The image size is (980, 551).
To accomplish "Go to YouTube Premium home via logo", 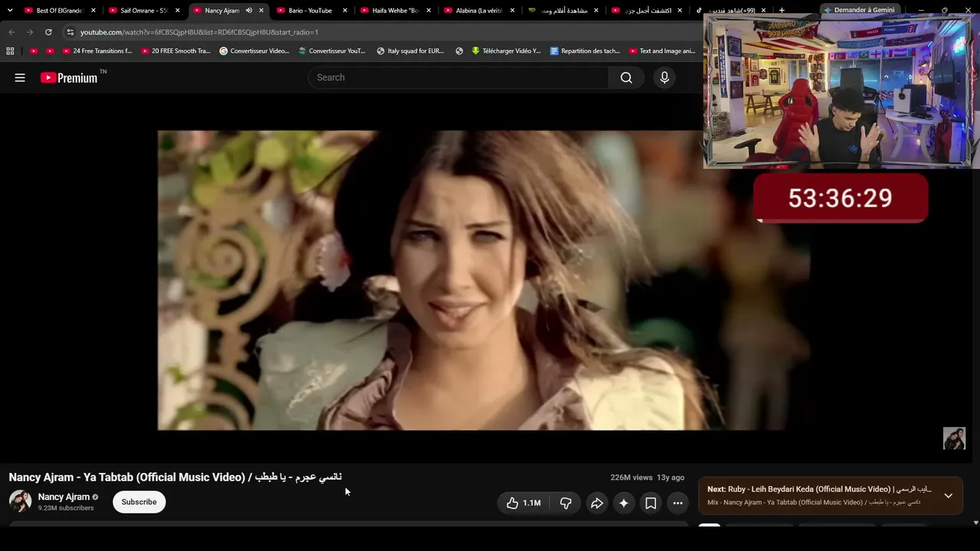I will [x=69, y=77].
